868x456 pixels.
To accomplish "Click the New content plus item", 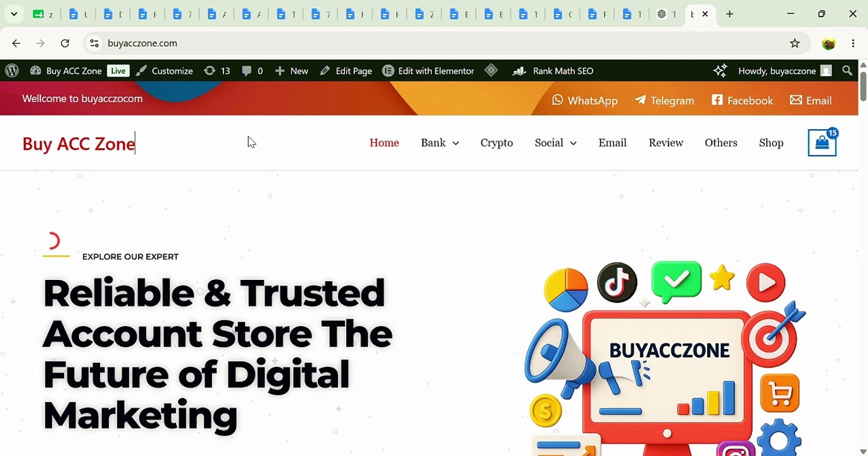I will click(x=292, y=71).
